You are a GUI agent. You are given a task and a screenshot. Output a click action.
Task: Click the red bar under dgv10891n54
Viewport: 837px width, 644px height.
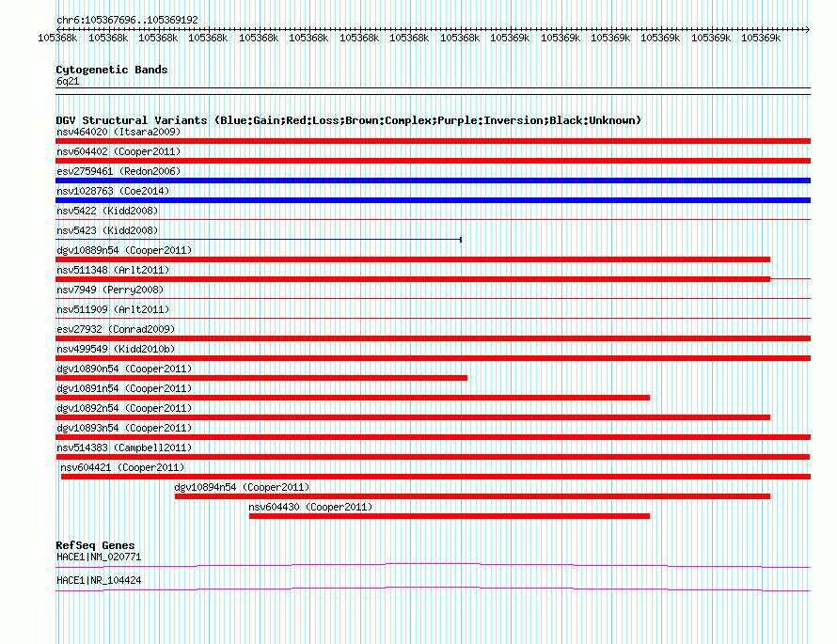(353, 398)
